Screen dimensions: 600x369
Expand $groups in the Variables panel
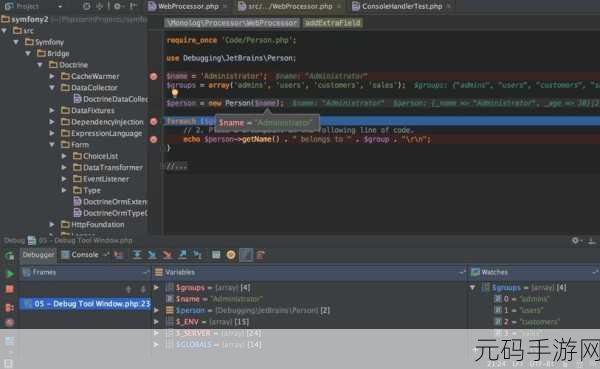click(157, 287)
